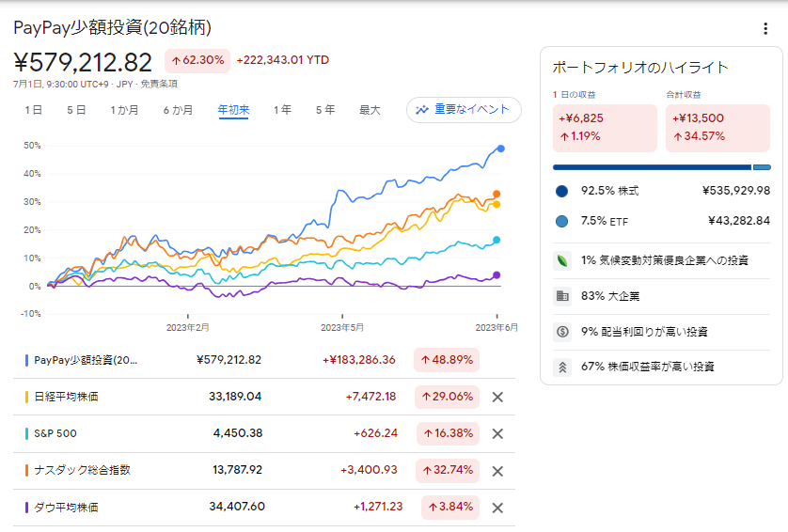Screen dimensions: 788x532
Task: Open the 日経平均株価 index row
Action: pos(66,397)
